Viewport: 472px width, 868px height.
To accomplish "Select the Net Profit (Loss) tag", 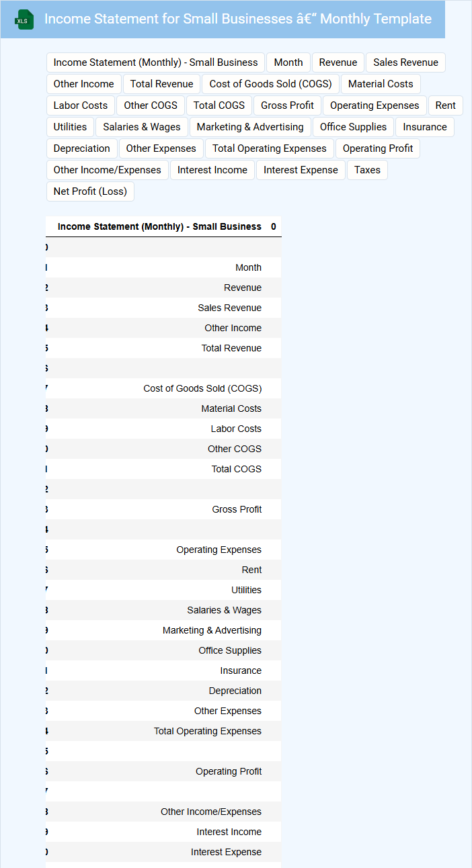I will click(90, 191).
